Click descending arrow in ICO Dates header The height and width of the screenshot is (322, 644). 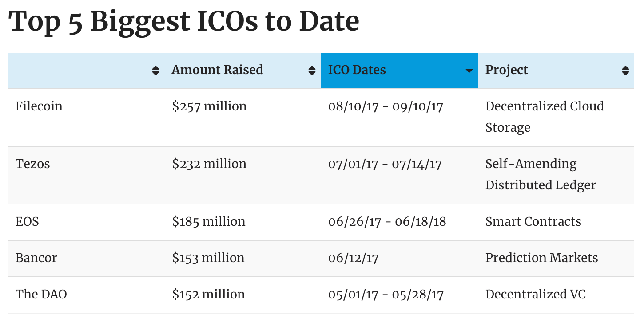(x=469, y=71)
